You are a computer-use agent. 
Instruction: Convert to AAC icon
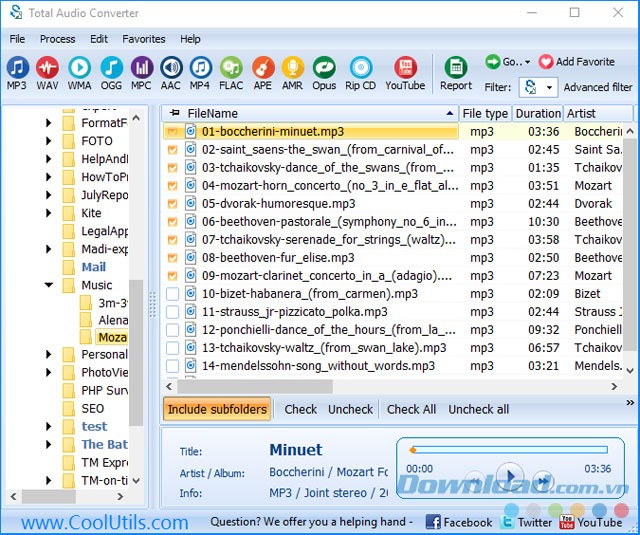pyautogui.click(x=171, y=68)
